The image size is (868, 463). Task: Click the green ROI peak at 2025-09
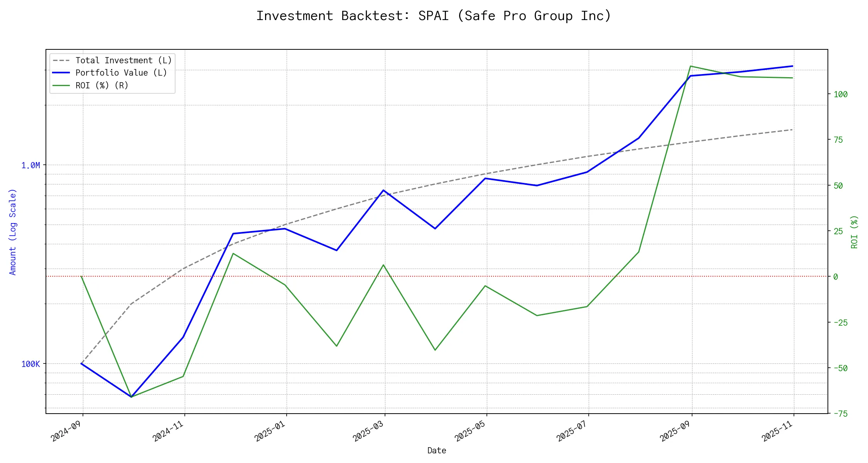[x=691, y=66]
